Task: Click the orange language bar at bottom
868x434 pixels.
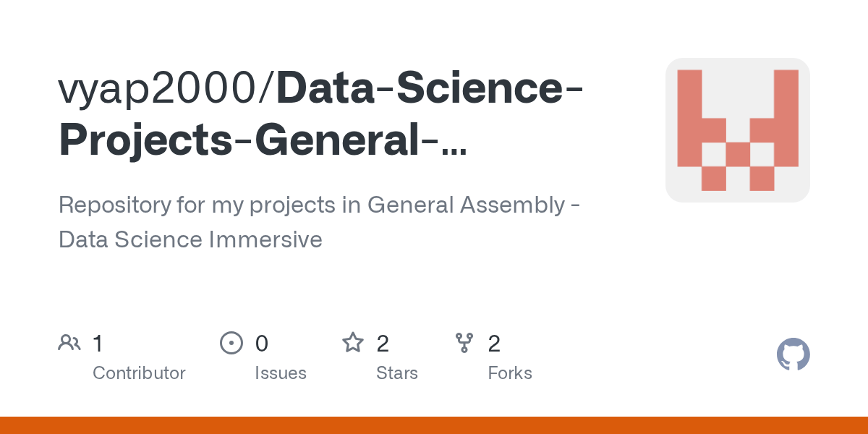Action: click(x=434, y=425)
